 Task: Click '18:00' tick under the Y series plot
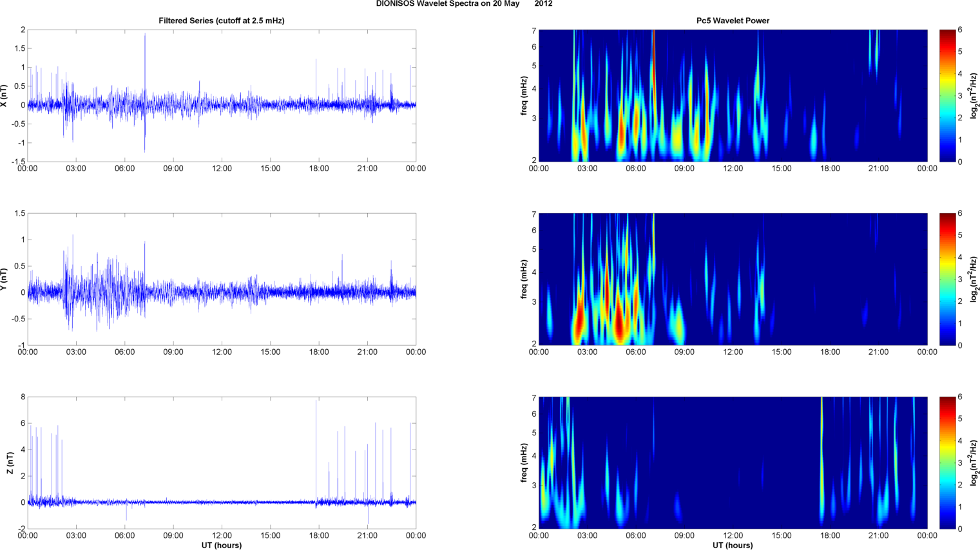(x=319, y=352)
